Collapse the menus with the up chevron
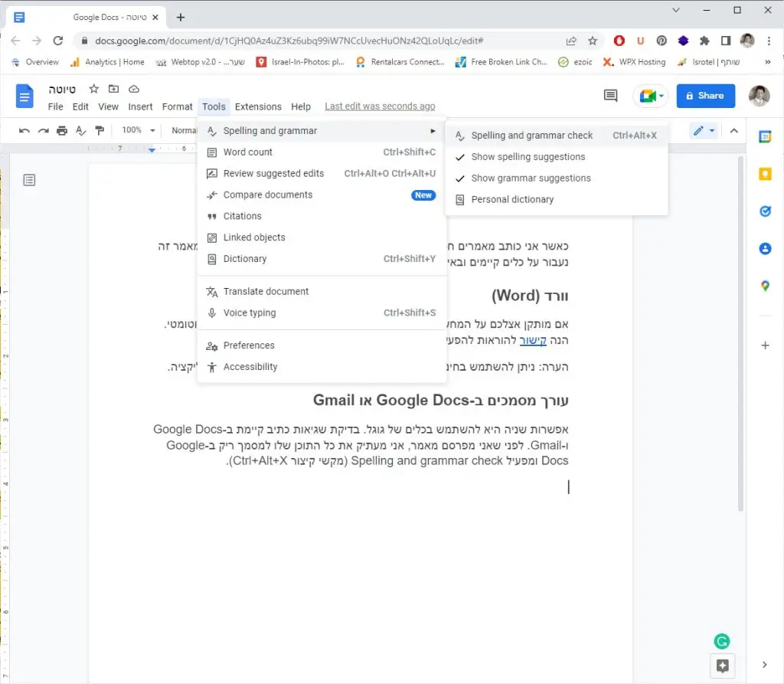784x684 pixels. 734,130
